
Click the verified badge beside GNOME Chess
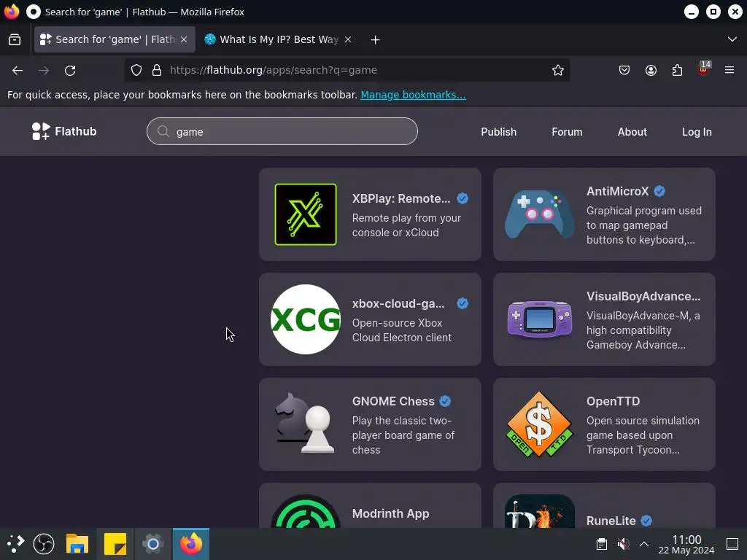click(x=445, y=402)
